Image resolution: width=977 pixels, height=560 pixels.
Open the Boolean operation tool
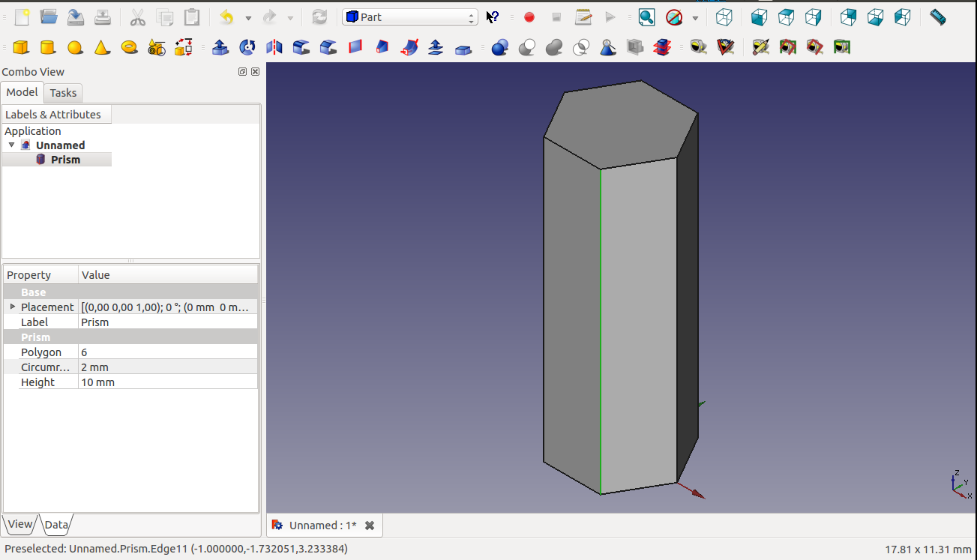[x=500, y=48]
